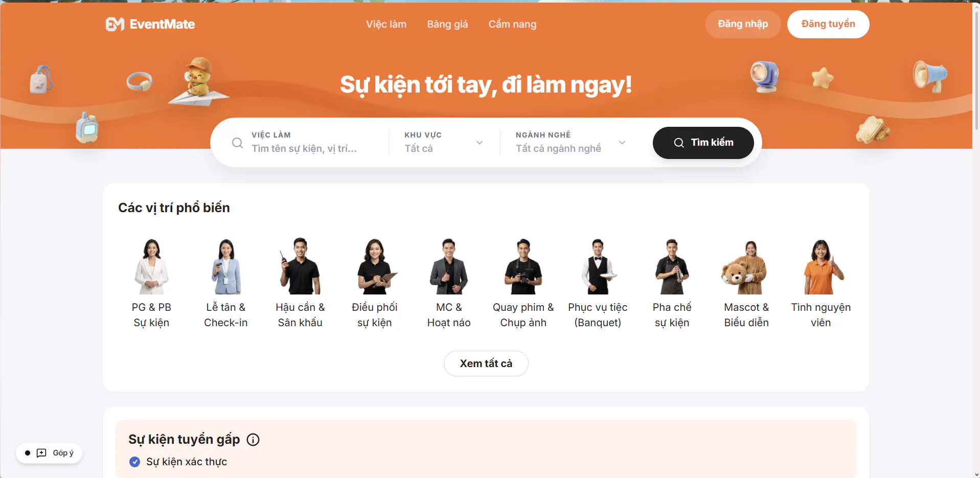Click the Đăng tuyển button
Image resolution: width=980 pixels, height=478 pixels.
[x=828, y=24]
